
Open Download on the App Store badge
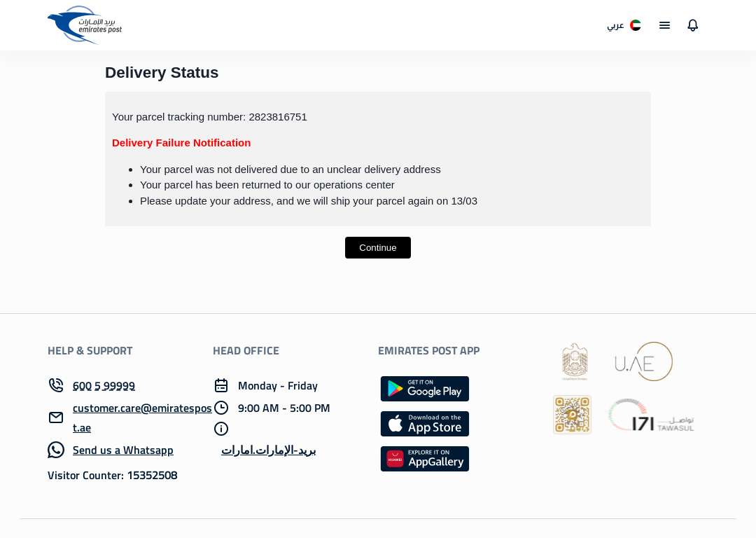pyautogui.click(x=424, y=424)
